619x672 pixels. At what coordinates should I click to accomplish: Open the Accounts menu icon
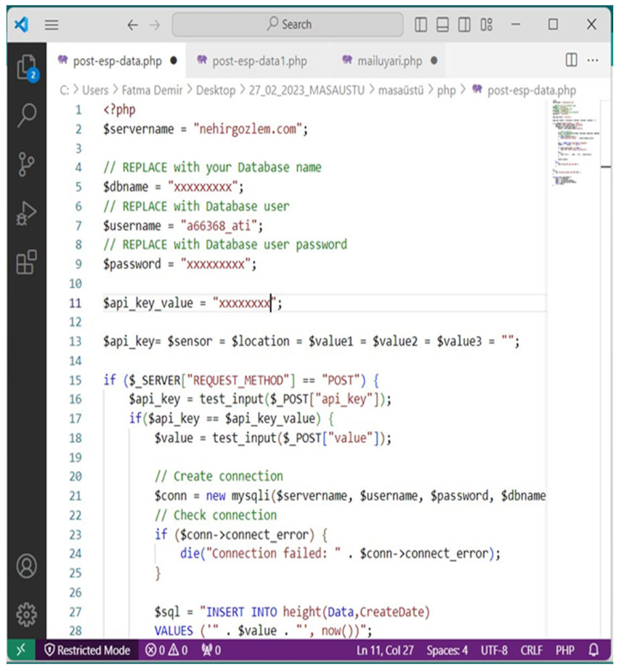click(26, 566)
